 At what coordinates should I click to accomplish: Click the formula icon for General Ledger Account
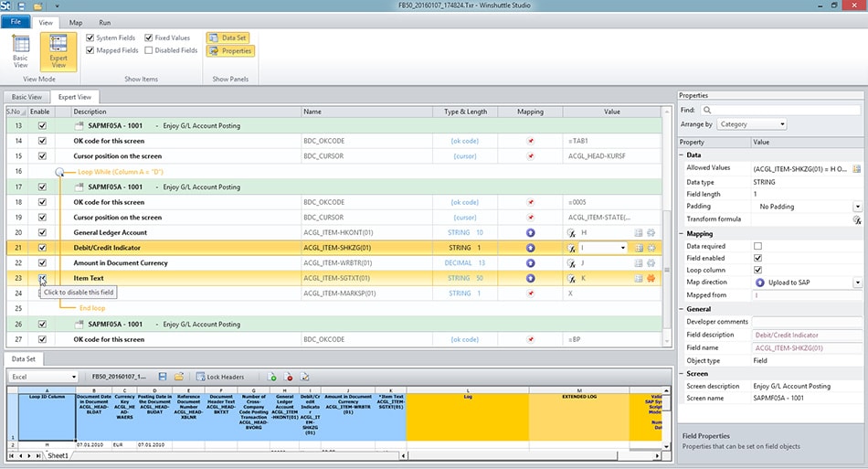pos(572,233)
